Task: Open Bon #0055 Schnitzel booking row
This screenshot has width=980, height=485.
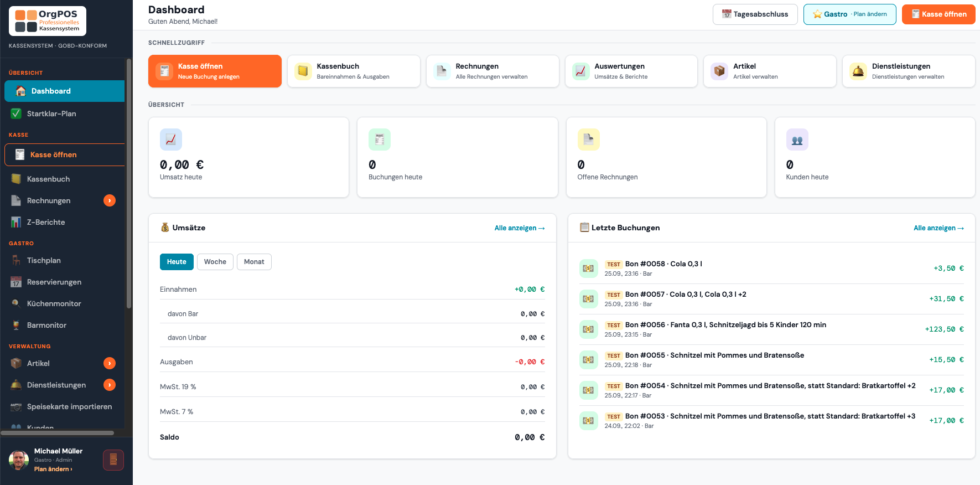Action: 771,360
